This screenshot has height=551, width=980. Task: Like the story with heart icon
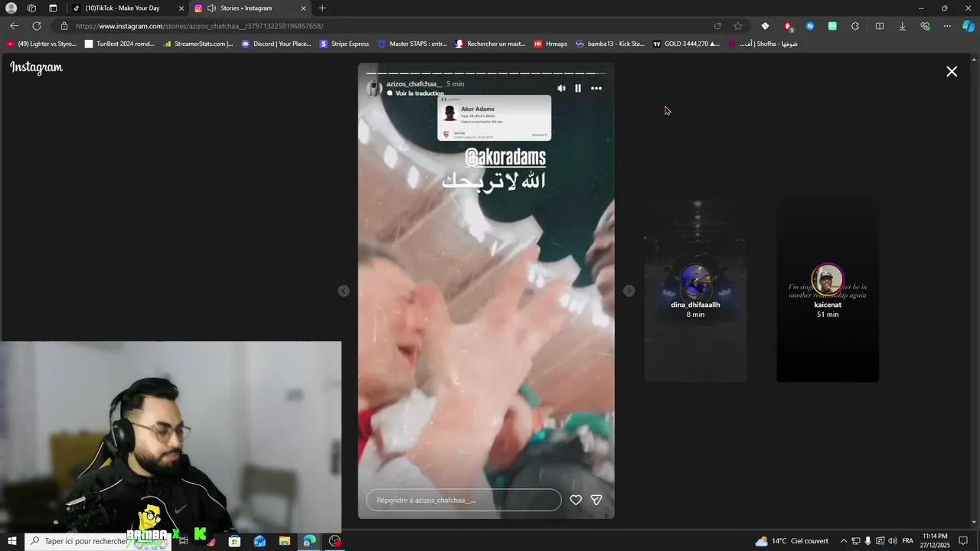[576, 500]
